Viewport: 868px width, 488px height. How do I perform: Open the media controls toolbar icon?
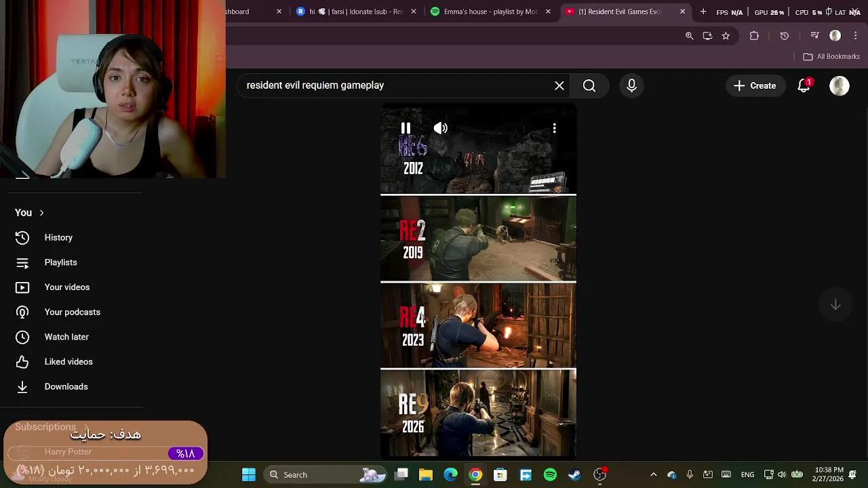coord(815,36)
